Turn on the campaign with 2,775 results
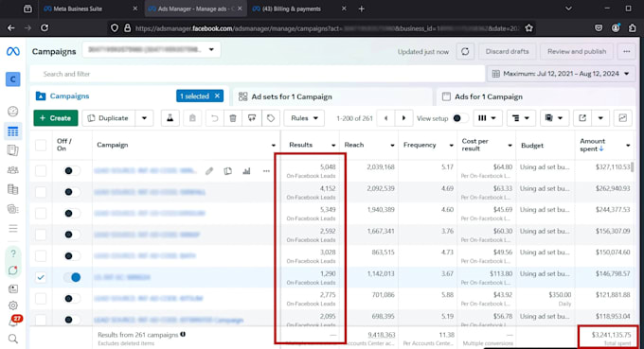The height and width of the screenshot is (349, 644). (71, 299)
